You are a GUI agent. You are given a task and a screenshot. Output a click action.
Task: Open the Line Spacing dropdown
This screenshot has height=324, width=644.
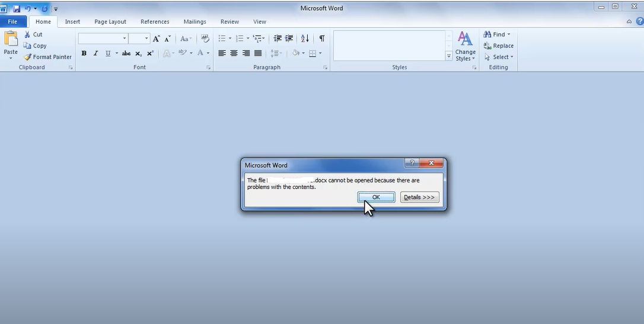pos(275,53)
